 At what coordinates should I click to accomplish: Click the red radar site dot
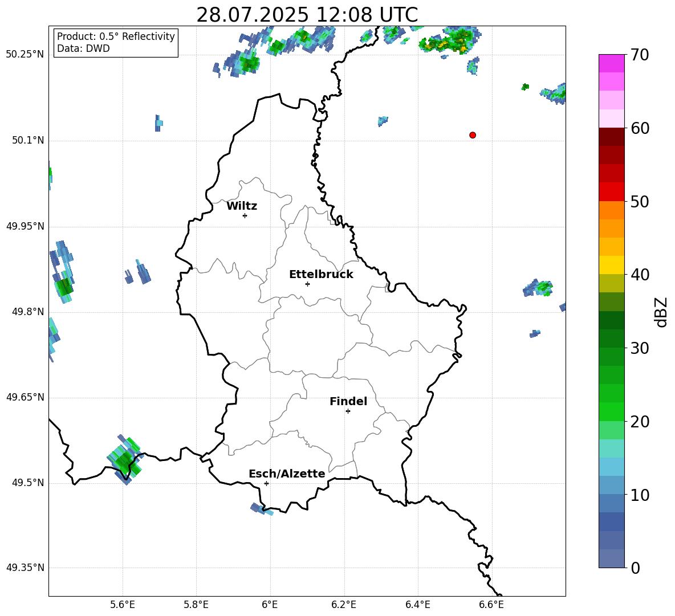472,135
